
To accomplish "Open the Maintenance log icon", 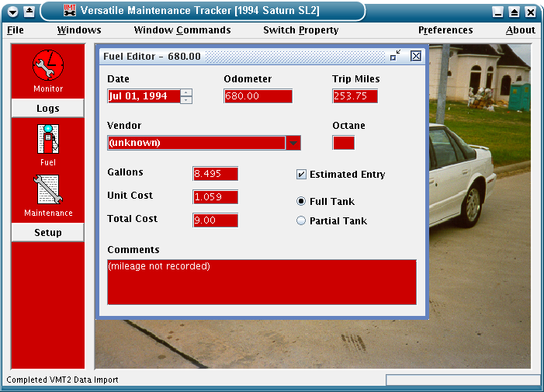I will (x=47, y=191).
